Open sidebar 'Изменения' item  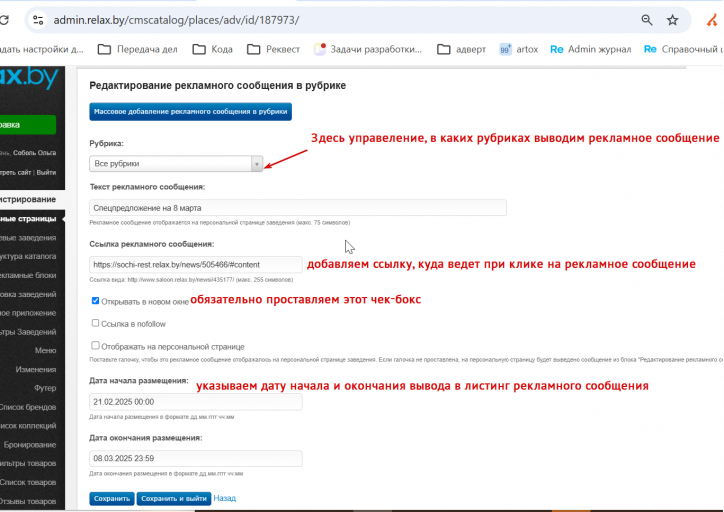pyautogui.click(x=36, y=369)
